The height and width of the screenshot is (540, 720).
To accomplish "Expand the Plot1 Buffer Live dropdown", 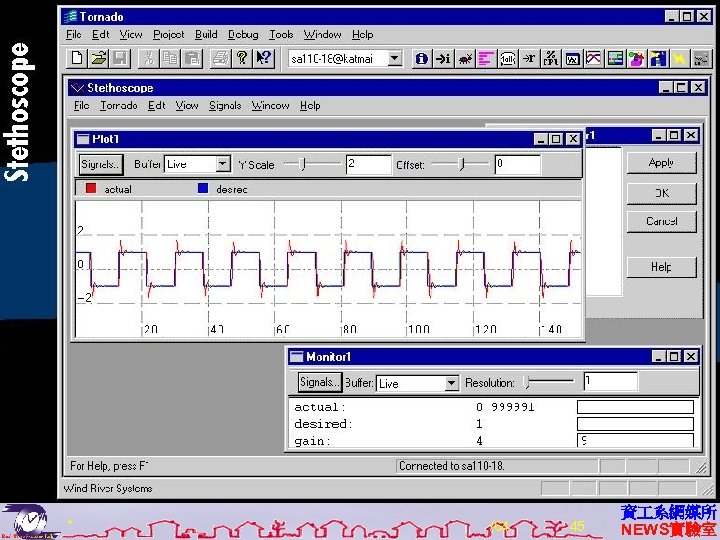I will click(223, 164).
